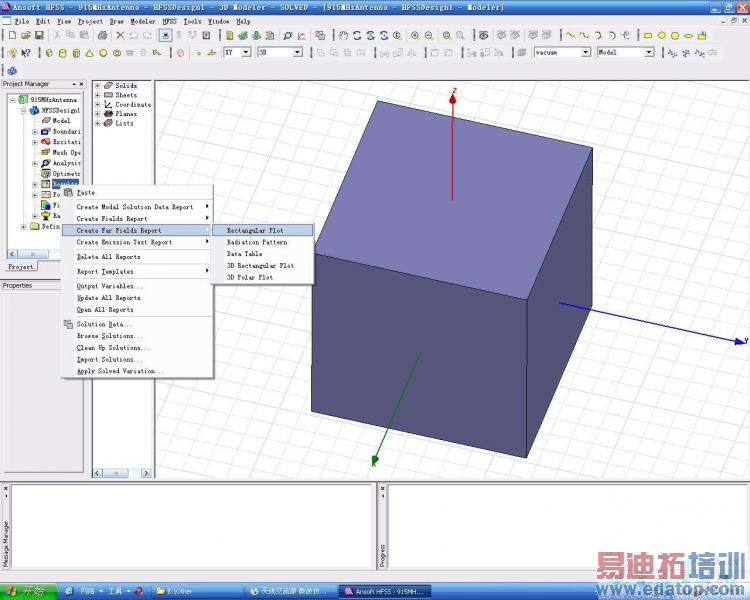Expand the Sheets tree node
This screenshot has width=750, height=600.
coord(98,95)
